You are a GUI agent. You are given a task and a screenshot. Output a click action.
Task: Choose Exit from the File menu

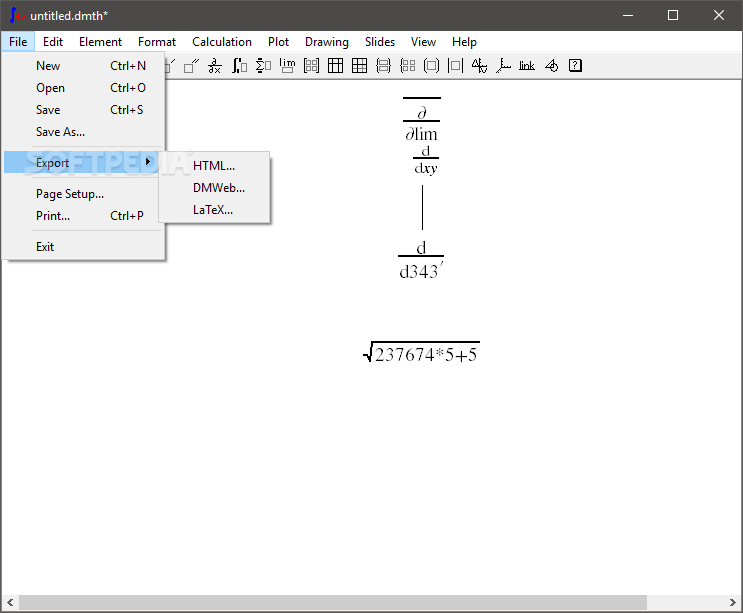83,247
